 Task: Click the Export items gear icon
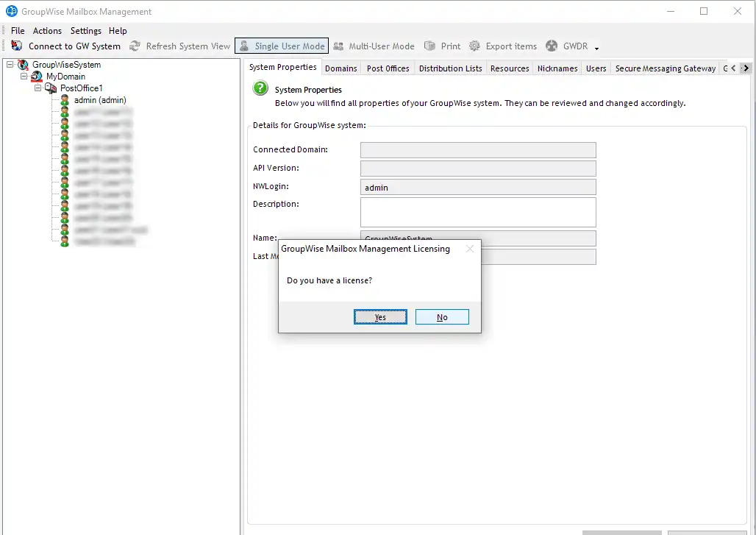click(474, 46)
